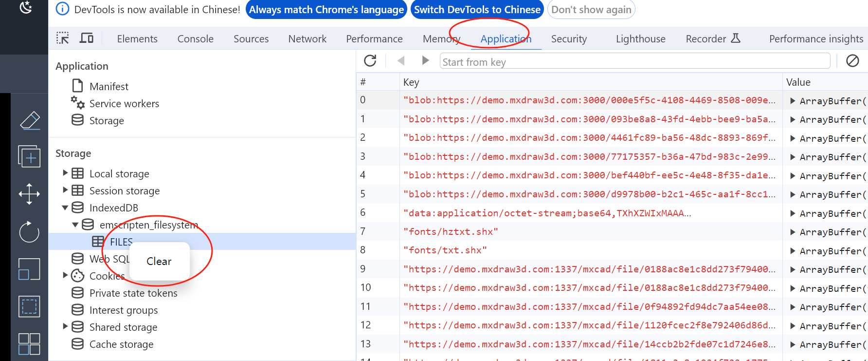Click the Don't show again button
This screenshot has height=361, width=868.
point(591,10)
